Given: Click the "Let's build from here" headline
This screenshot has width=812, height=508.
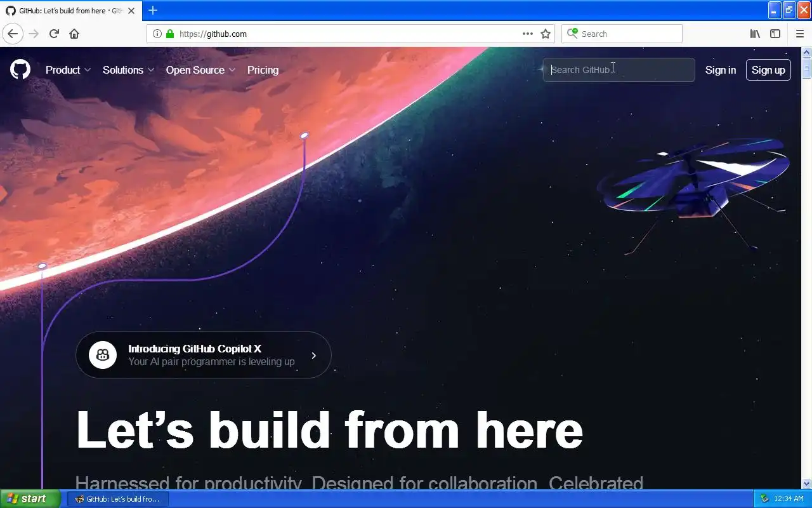Looking at the screenshot, I should (329, 429).
